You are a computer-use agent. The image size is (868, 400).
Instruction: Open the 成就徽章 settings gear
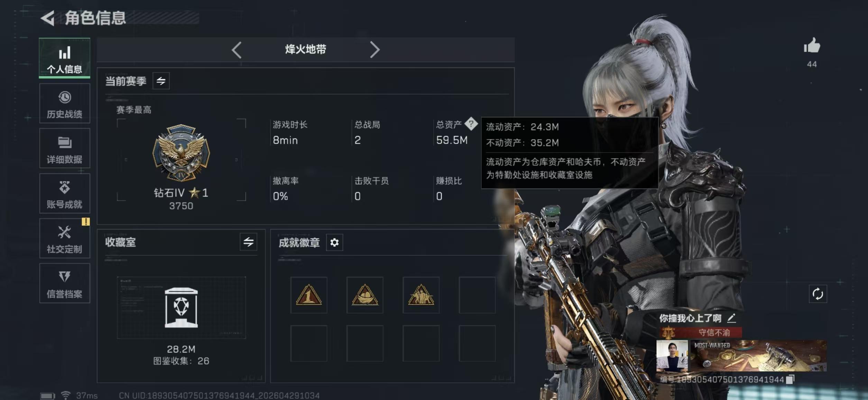coord(334,243)
